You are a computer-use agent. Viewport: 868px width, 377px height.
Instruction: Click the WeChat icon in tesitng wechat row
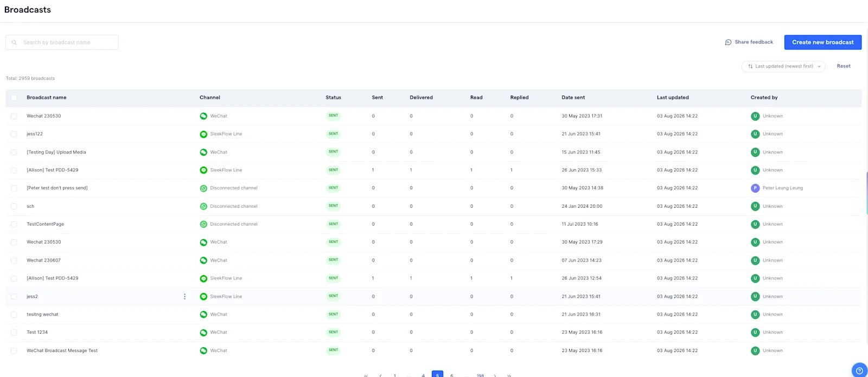click(203, 315)
